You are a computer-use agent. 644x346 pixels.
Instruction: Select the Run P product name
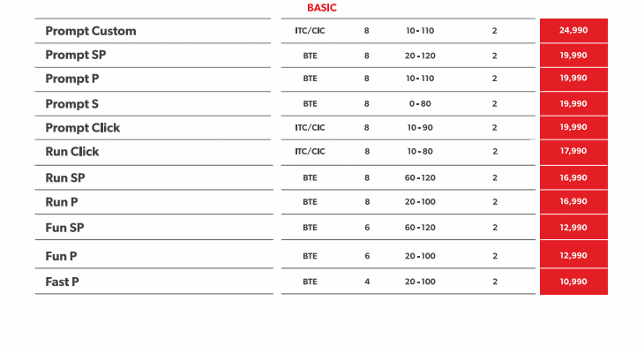(x=62, y=202)
